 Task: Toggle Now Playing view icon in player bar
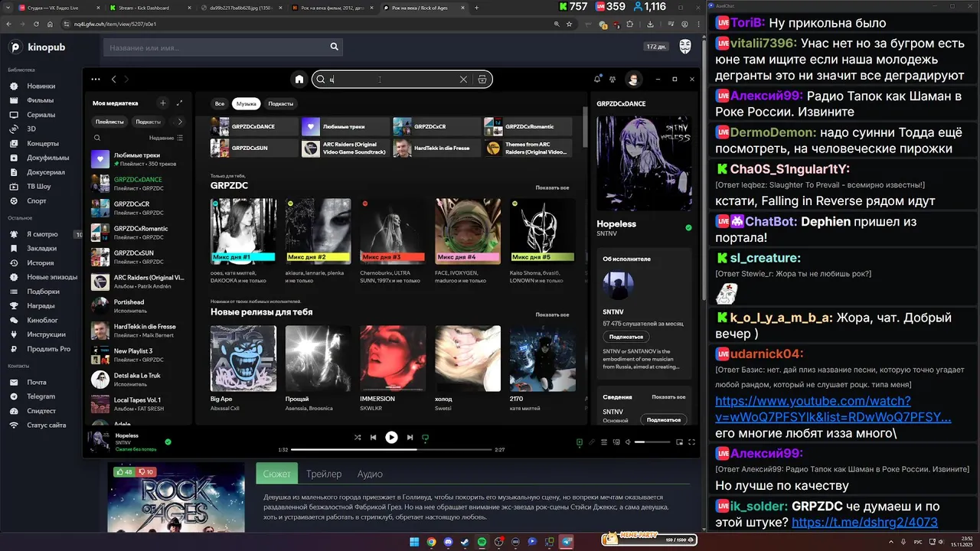(x=580, y=442)
